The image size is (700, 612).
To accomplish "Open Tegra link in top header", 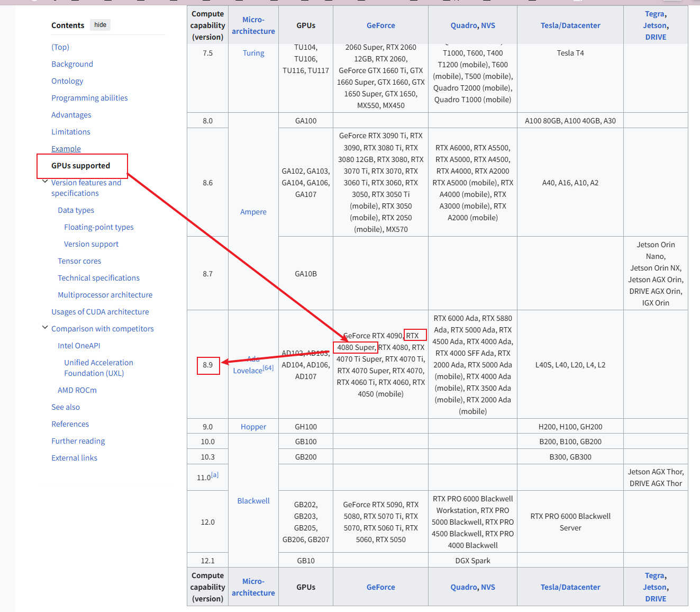I will 654,14.
